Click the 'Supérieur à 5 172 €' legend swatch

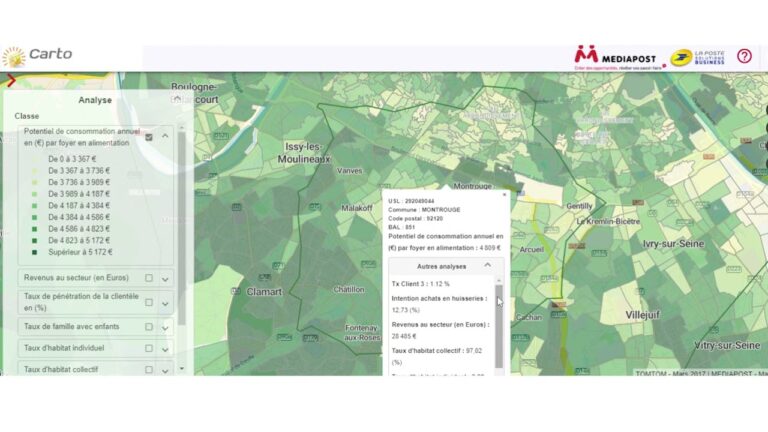click(x=34, y=252)
